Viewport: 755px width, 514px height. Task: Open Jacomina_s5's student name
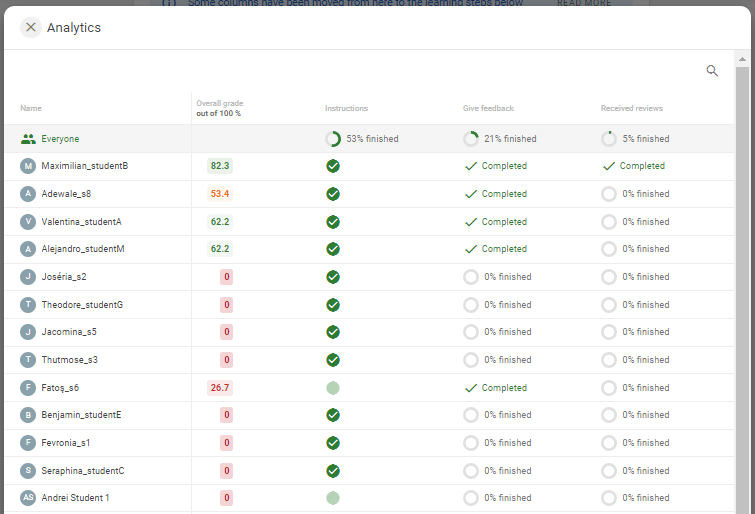69,332
